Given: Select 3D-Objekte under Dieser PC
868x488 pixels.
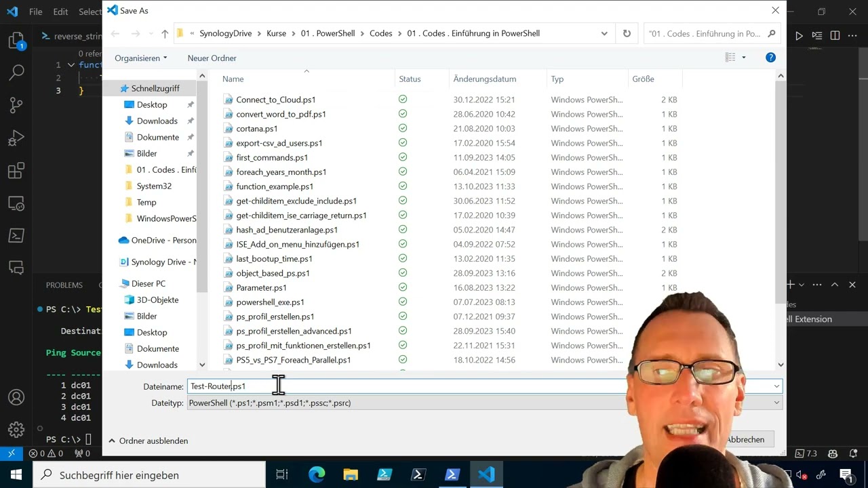Looking at the screenshot, I should point(157,300).
